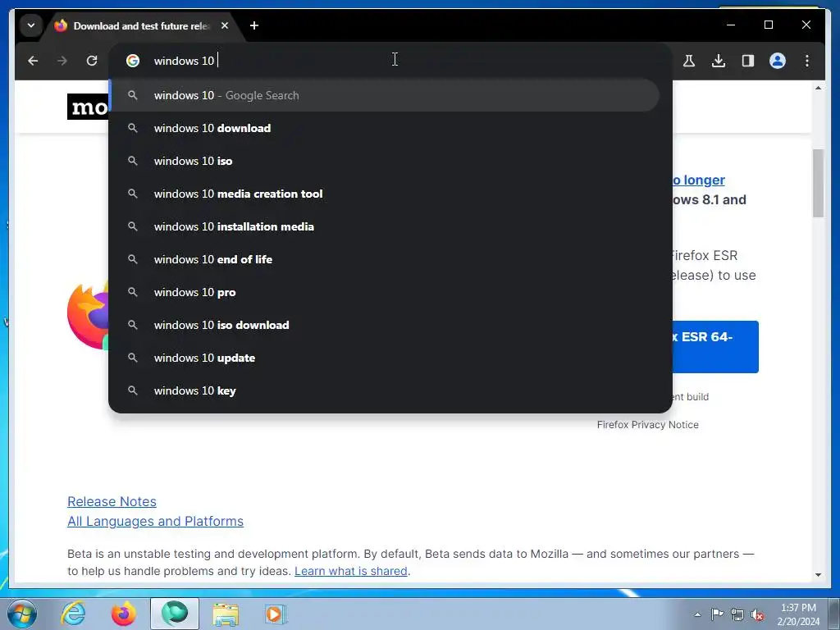Click the Firefox logo on the page

[88, 316]
